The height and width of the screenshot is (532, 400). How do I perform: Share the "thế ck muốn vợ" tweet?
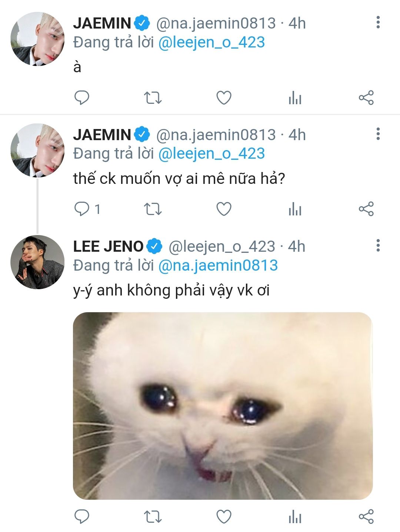(x=366, y=209)
